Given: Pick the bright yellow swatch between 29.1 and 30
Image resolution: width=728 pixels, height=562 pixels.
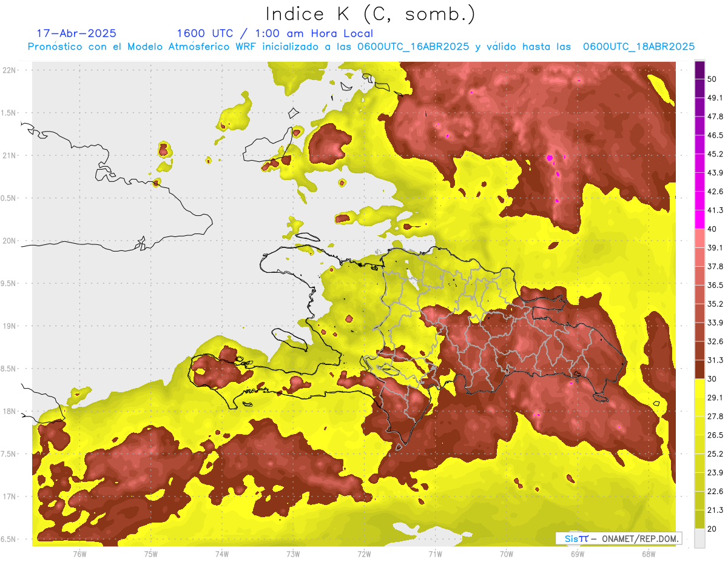Looking at the screenshot, I should click(699, 388).
